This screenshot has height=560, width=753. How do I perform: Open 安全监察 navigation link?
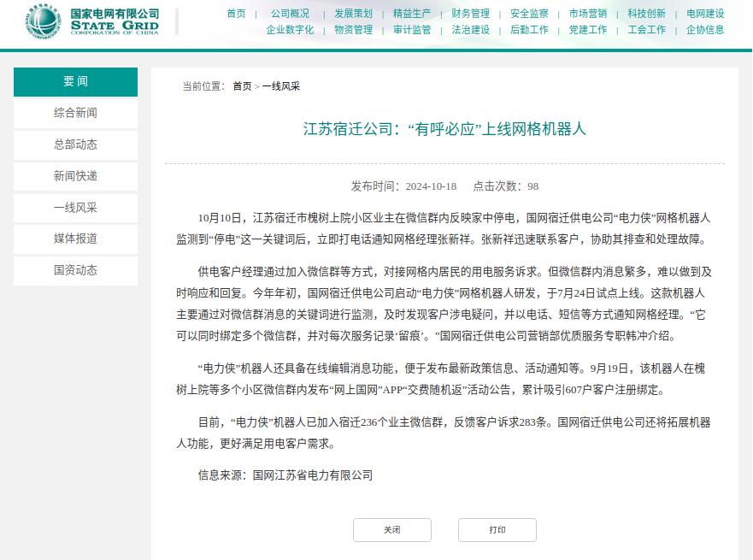(529, 14)
